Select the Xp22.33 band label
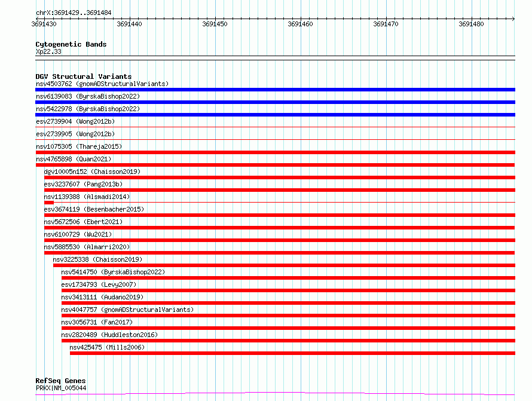 point(48,51)
